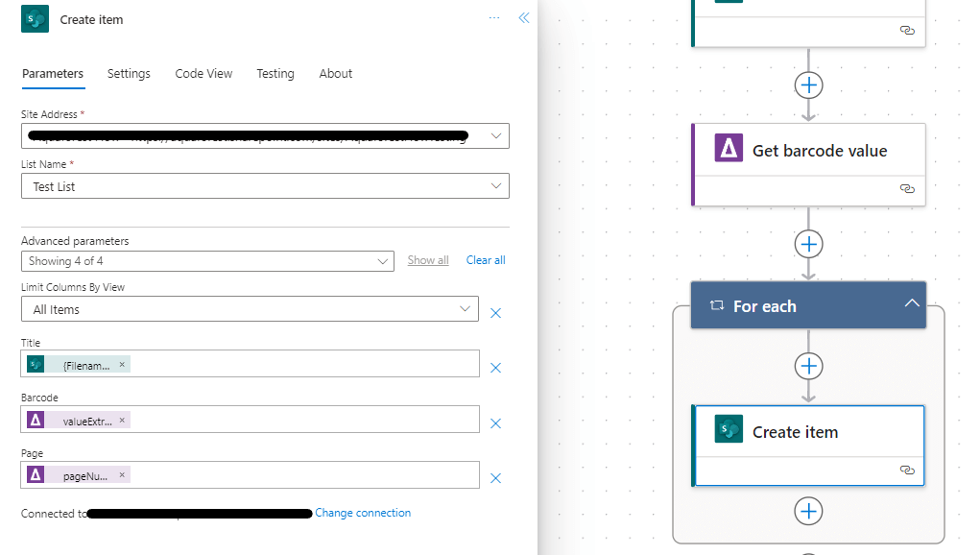Add action below Create item card
The image size is (980, 555).
coord(808,511)
